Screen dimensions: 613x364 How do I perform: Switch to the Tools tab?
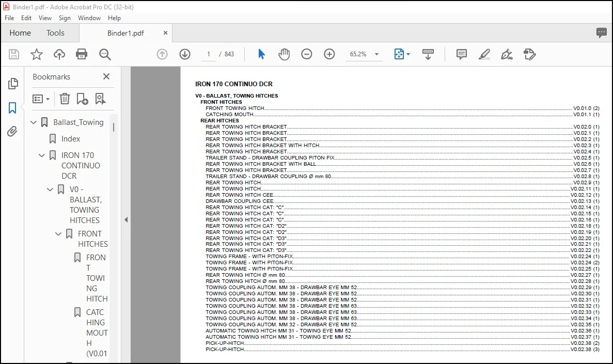(x=55, y=33)
